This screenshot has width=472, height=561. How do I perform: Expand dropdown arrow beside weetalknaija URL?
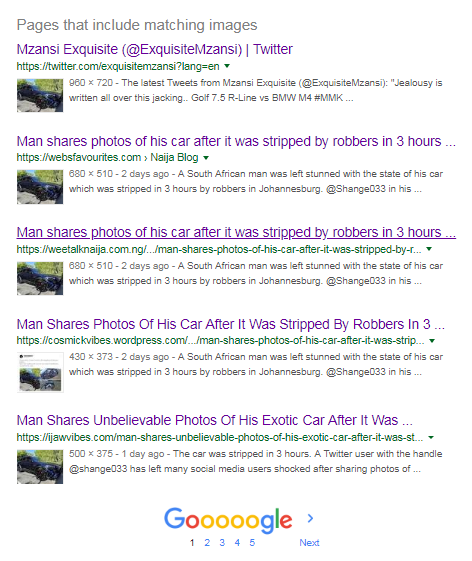coord(429,249)
